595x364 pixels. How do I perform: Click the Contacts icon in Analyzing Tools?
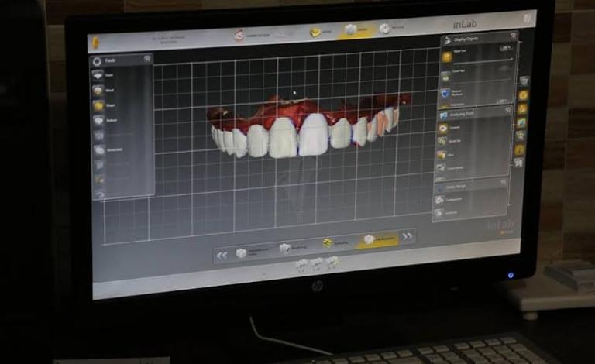coord(442,127)
